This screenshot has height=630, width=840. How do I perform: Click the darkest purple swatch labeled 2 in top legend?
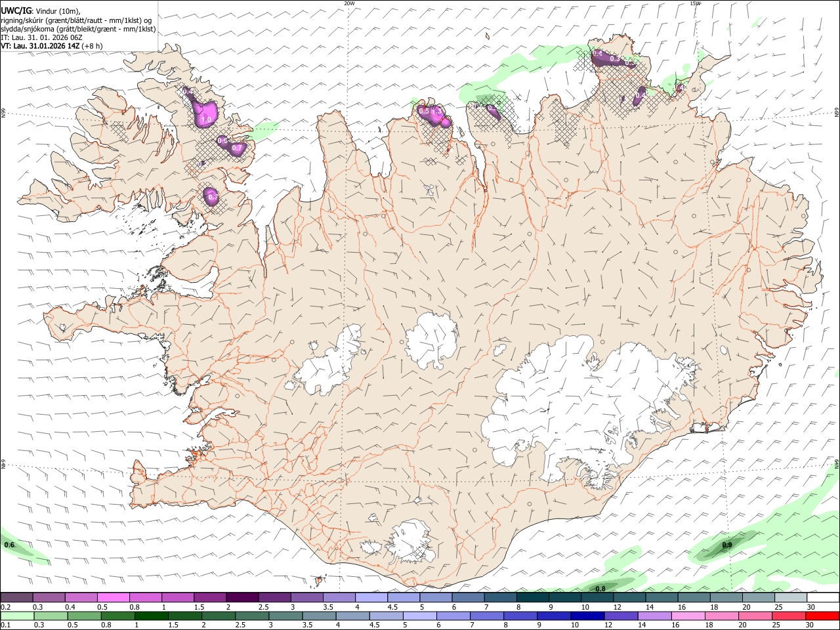click(242, 597)
